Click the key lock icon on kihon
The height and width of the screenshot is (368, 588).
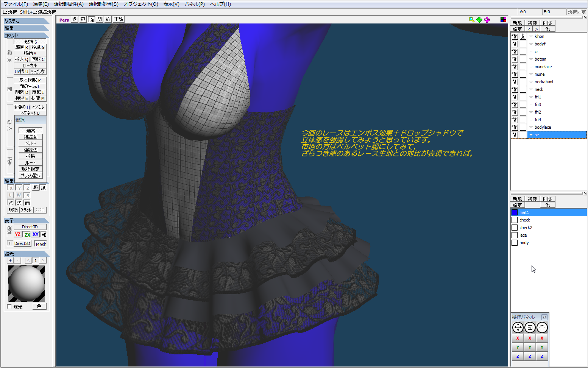[523, 37]
